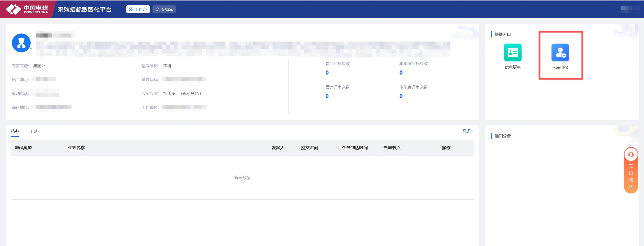Click the 技术类-工程类-其他工... specialty text
Screen dimensions: 644x246
(184, 93)
